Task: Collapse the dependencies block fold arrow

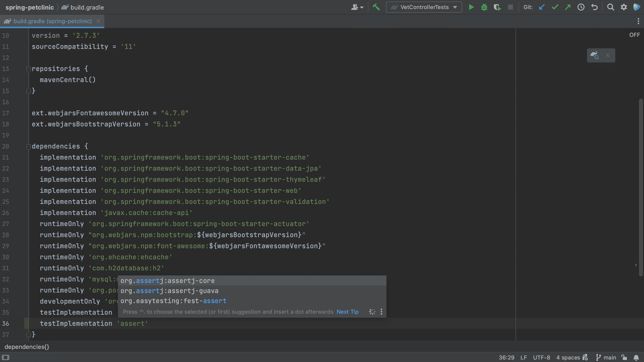Action: click(28, 147)
